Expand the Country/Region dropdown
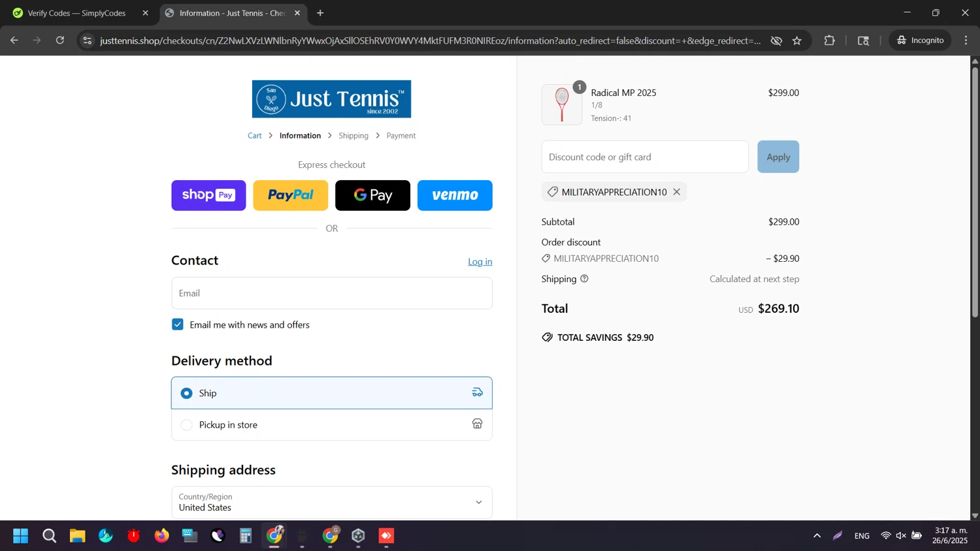This screenshot has width=980, height=551. (x=331, y=502)
